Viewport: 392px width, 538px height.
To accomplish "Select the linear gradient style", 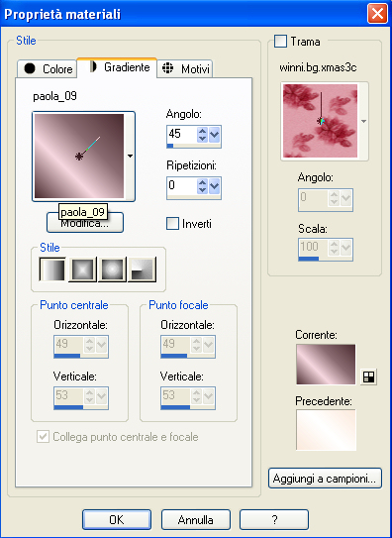I will (52, 269).
